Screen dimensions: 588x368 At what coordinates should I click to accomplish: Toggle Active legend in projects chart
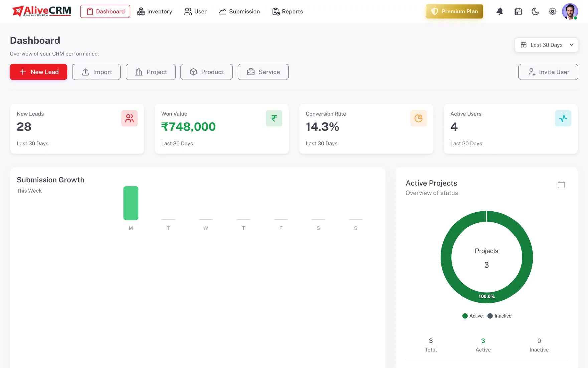[x=472, y=316]
